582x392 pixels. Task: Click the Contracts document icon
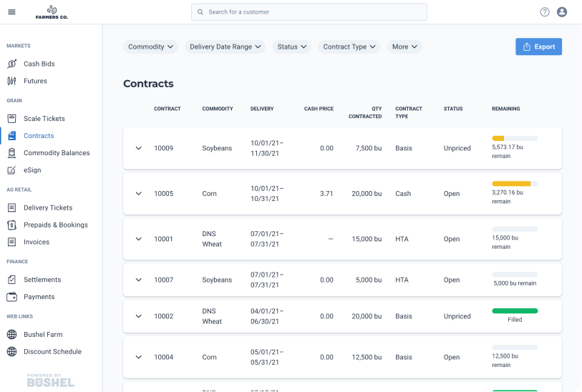point(12,136)
